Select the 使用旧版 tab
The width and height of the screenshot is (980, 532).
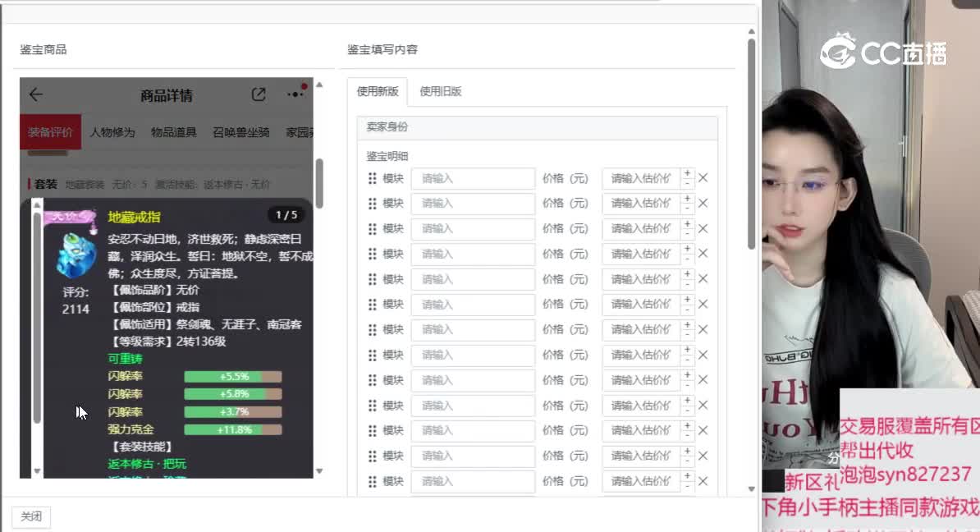[x=441, y=91]
